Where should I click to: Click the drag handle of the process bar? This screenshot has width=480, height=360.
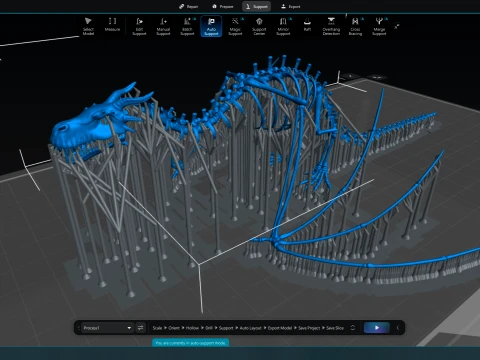pyautogui.click(x=78, y=328)
